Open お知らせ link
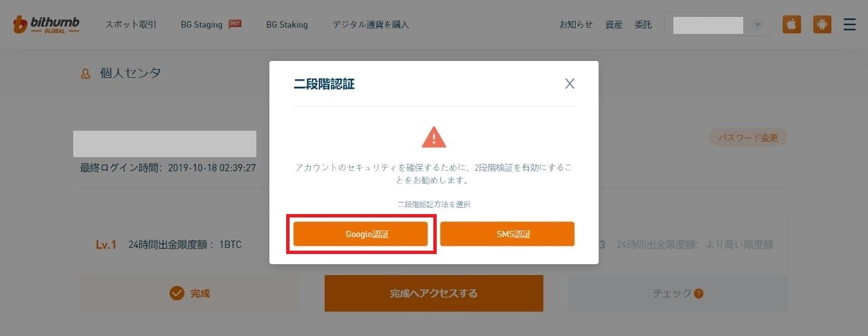 576,24
